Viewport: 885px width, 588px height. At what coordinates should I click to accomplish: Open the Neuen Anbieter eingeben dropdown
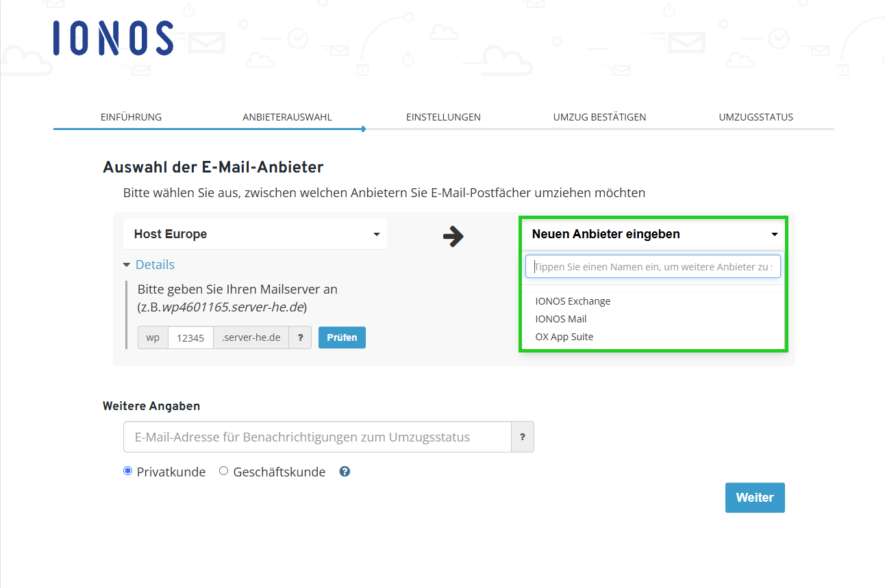(x=653, y=234)
